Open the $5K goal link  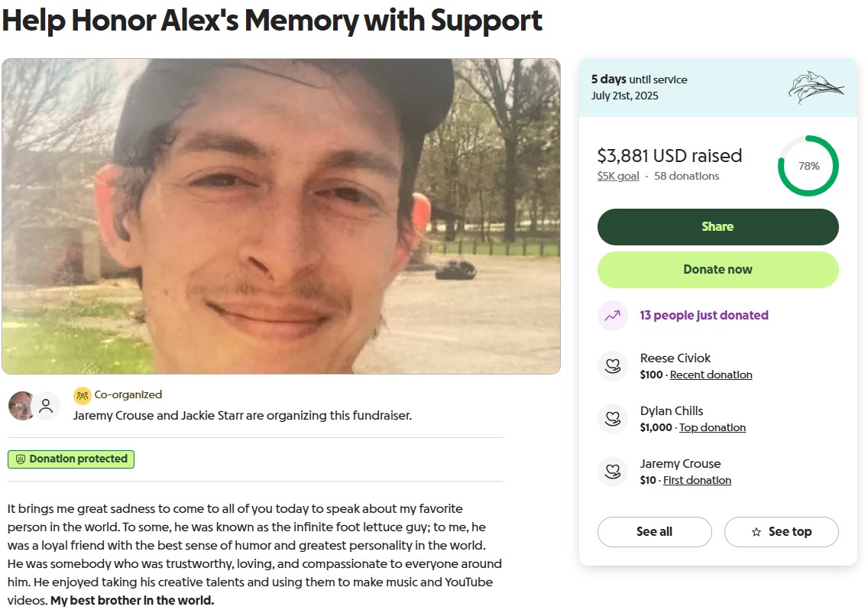click(618, 176)
